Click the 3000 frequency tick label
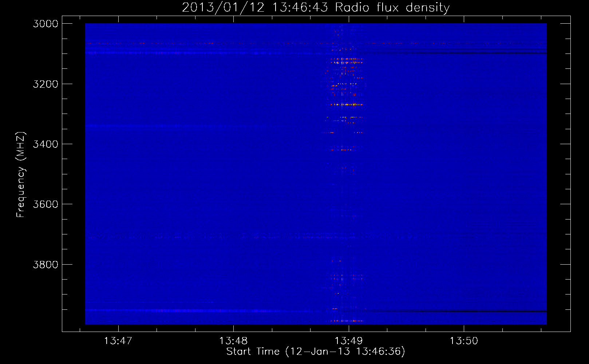This screenshot has width=589, height=364. [46, 24]
